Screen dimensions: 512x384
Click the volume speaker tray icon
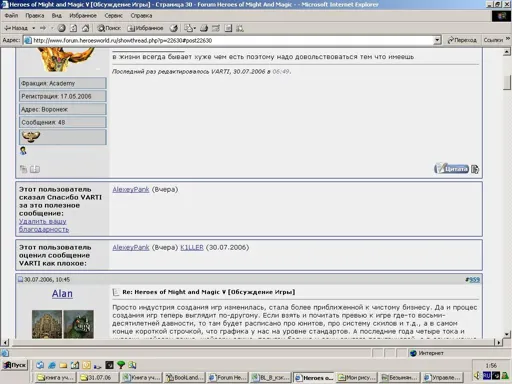click(477, 375)
